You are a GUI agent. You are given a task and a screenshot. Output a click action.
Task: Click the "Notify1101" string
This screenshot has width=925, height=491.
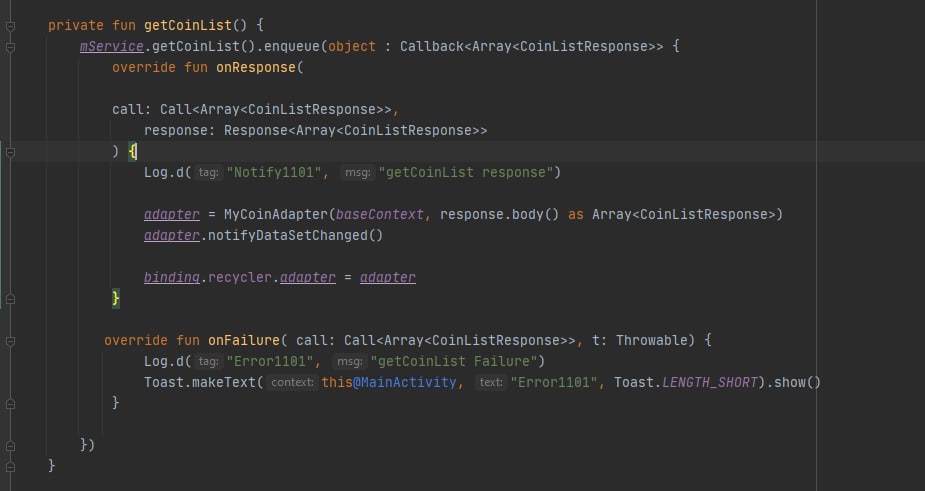[274, 172]
